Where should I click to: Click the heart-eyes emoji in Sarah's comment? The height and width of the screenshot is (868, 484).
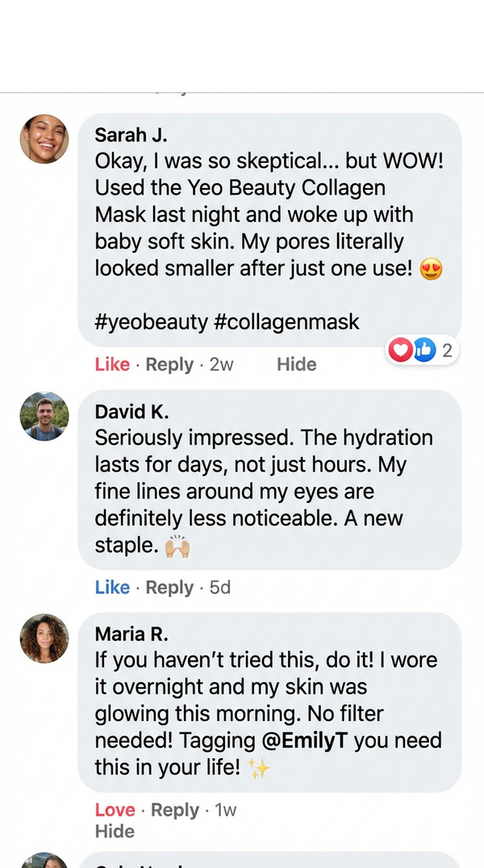point(433,268)
